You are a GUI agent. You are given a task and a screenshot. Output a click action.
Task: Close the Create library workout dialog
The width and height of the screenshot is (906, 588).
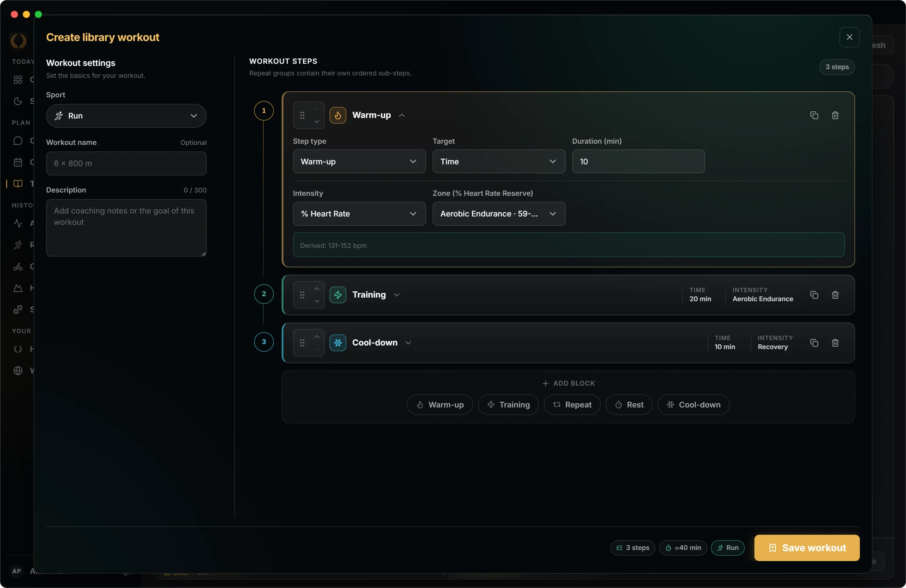coord(849,37)
